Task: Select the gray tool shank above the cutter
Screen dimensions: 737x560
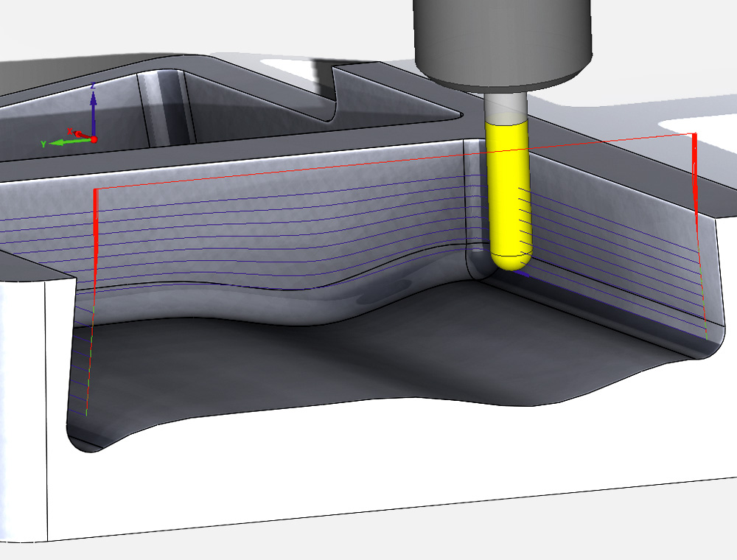Action: click(x=506, y=105)
